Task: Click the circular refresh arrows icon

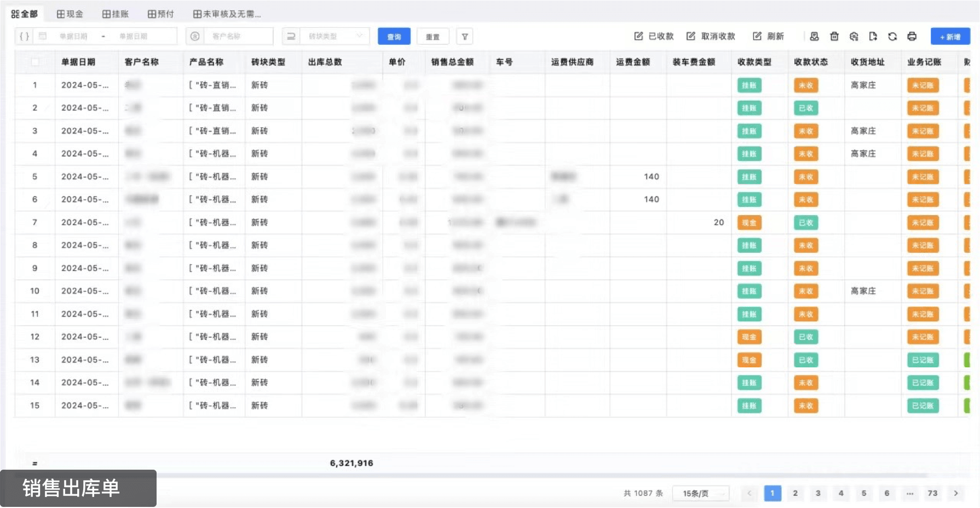Action: (x=892, y=36)
